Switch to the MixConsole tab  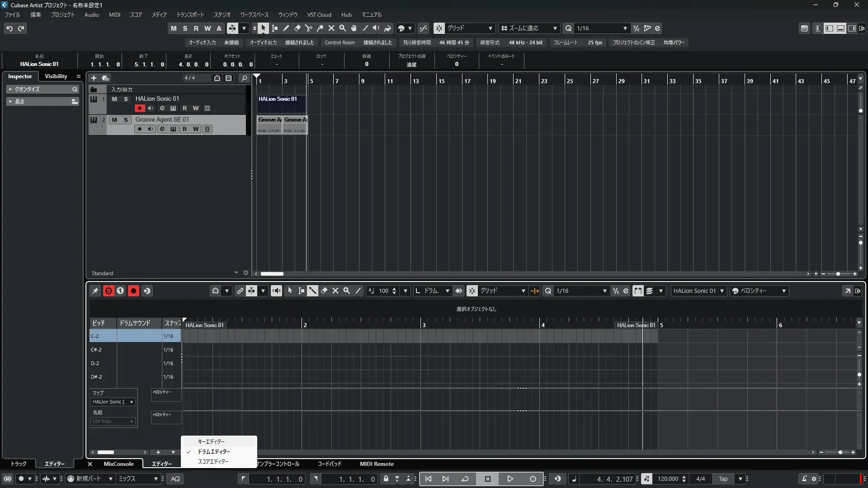[x=118, y=464]
